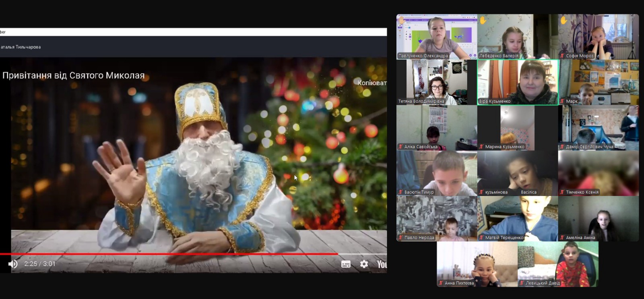The height and width of the screenshot is (299, 644).
Task: Click muted mic icon beside Амеліна Аміна
Action: pyautogui.click(x=562, y=238)
